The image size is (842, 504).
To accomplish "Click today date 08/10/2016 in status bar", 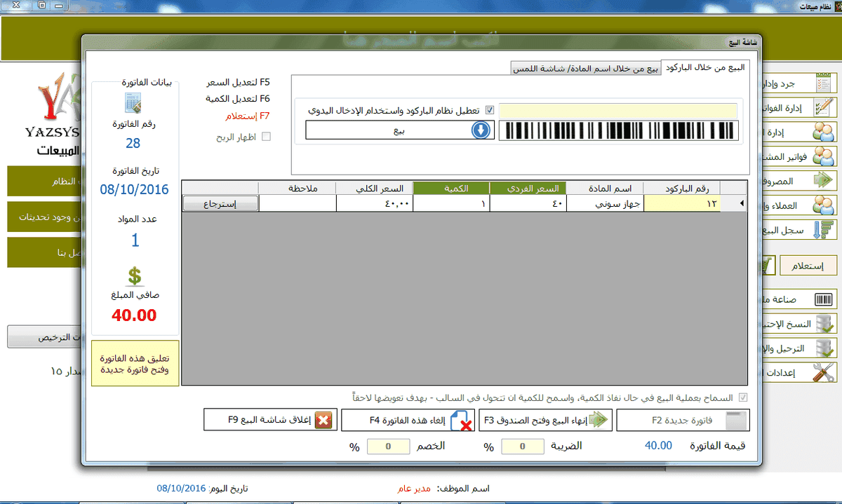I will tap(180, 488).
